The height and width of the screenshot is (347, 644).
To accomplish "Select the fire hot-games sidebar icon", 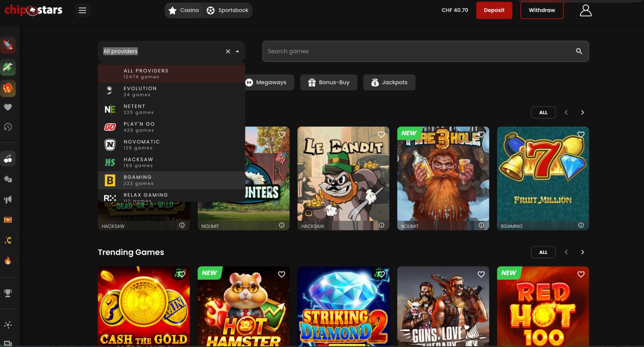I will pos(8,261).
